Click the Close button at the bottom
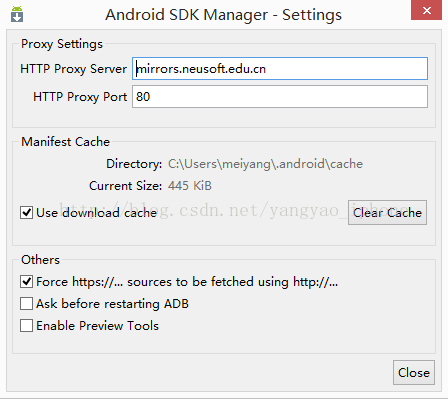The image size is (448, 399). coord(414,372)
